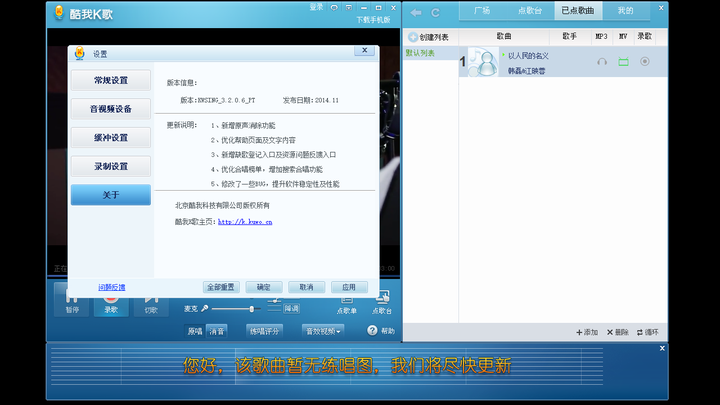720x405 pixels.
Task: Click record icon for 以人民的名义
Action: (645, 62)
